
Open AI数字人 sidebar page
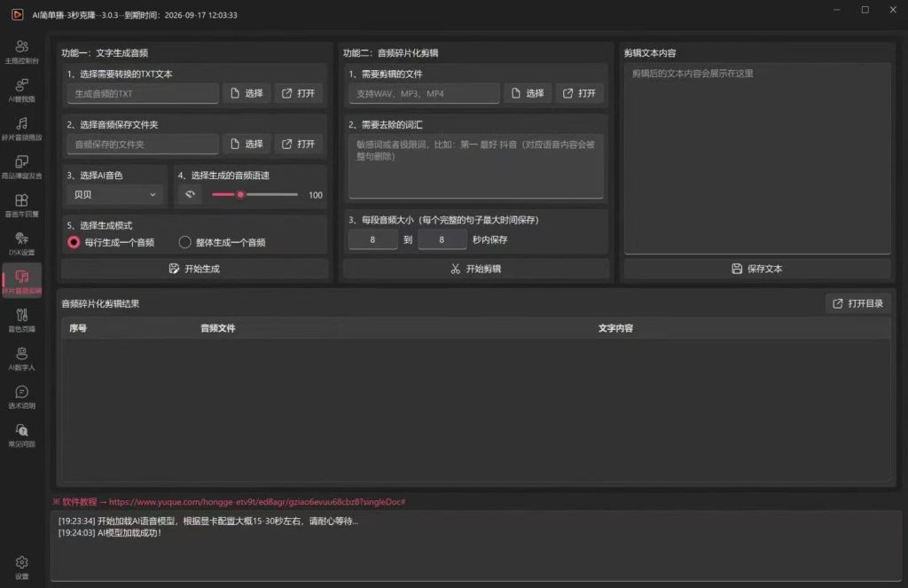click(x=21, y=358)
